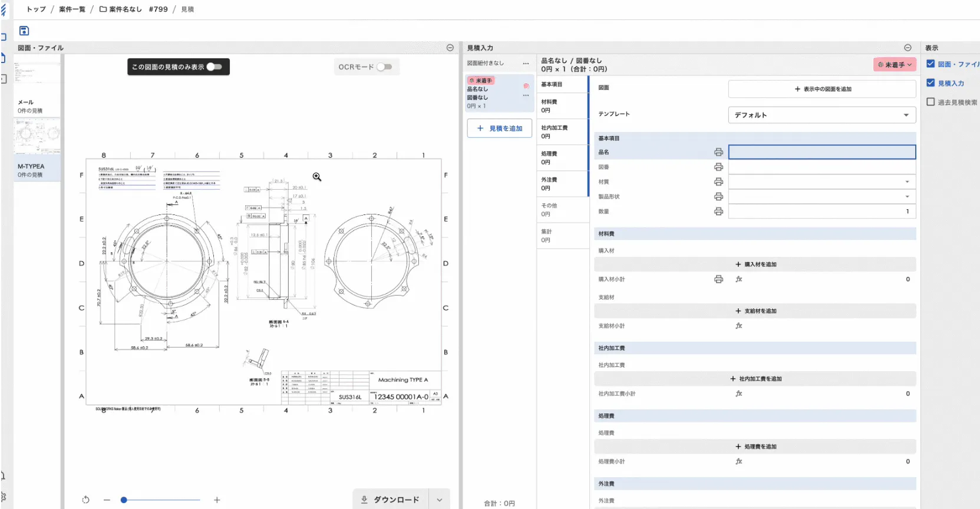This screenshot has width=980, height=509.
Task: Collapse the 図面・ファイル panel
Action: (450, 48)
